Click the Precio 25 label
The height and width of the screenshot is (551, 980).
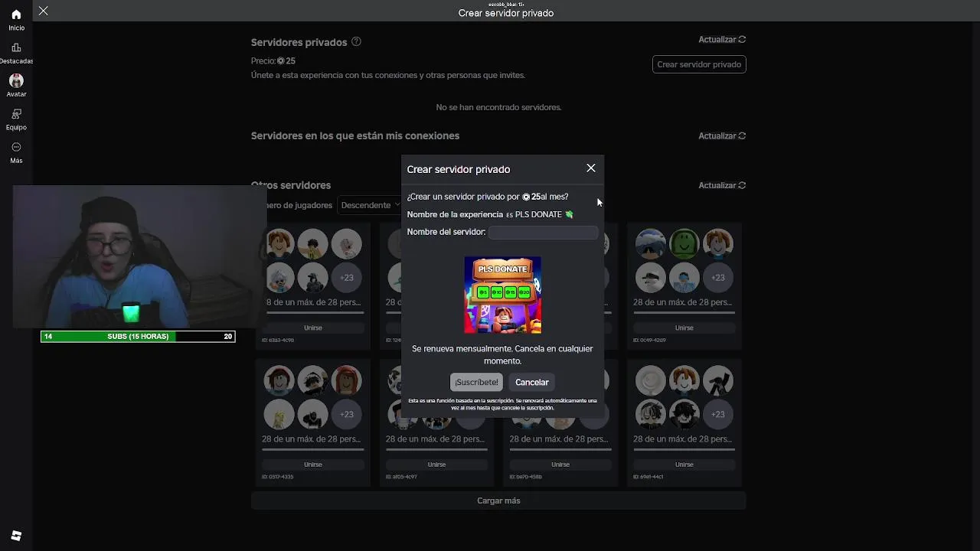(x=273, y=60)
